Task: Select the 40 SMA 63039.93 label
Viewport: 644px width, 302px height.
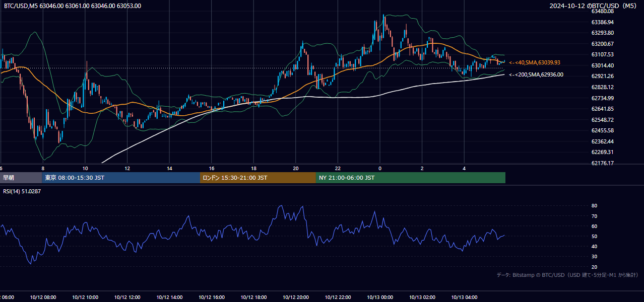Action: (535, 62)
